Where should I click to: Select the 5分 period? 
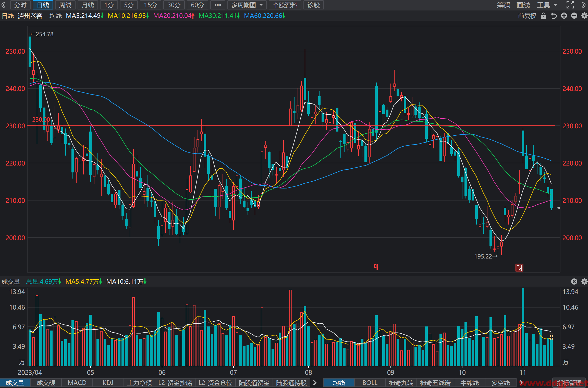tap(129, 5)
